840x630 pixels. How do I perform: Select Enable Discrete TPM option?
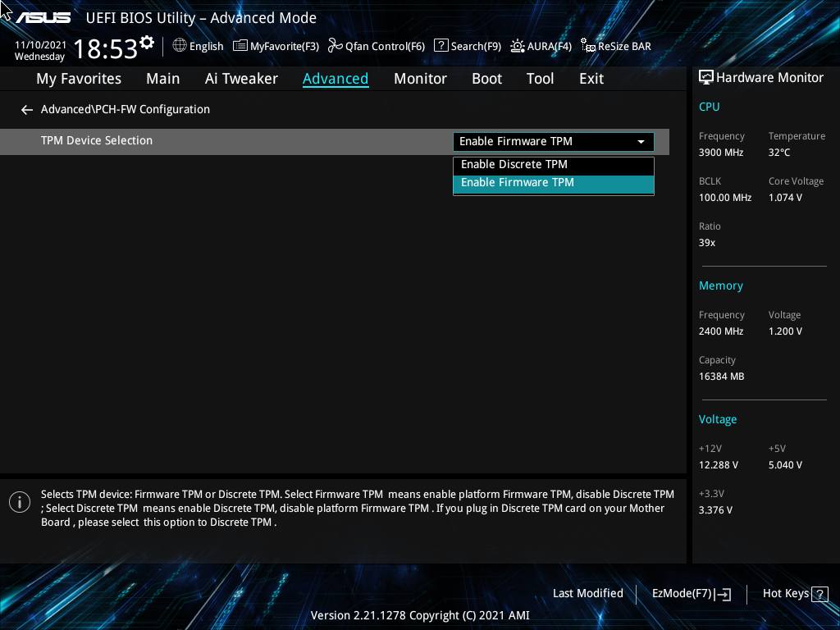pos(554,165)
